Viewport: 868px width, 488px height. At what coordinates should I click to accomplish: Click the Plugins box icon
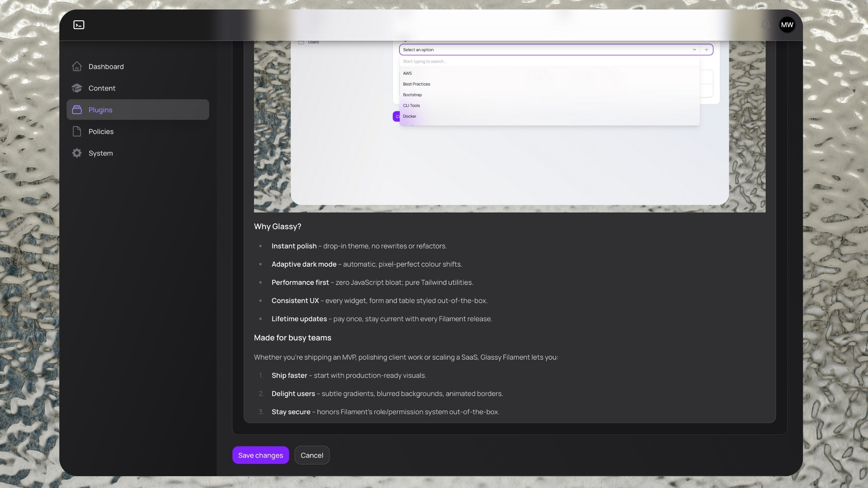[x=77, y=110]
